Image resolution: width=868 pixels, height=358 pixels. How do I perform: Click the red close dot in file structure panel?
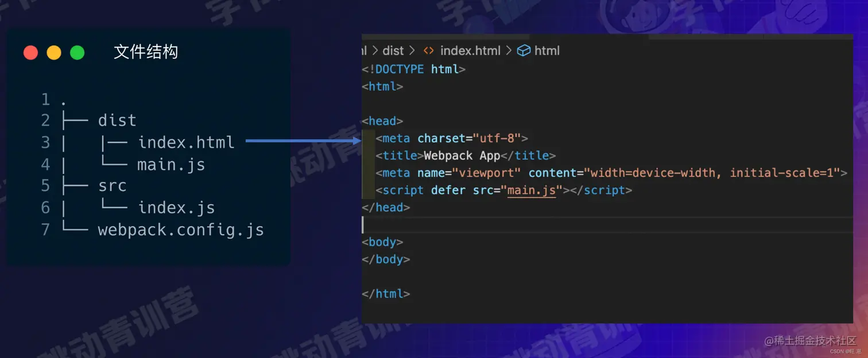click(x=31, y=53)
